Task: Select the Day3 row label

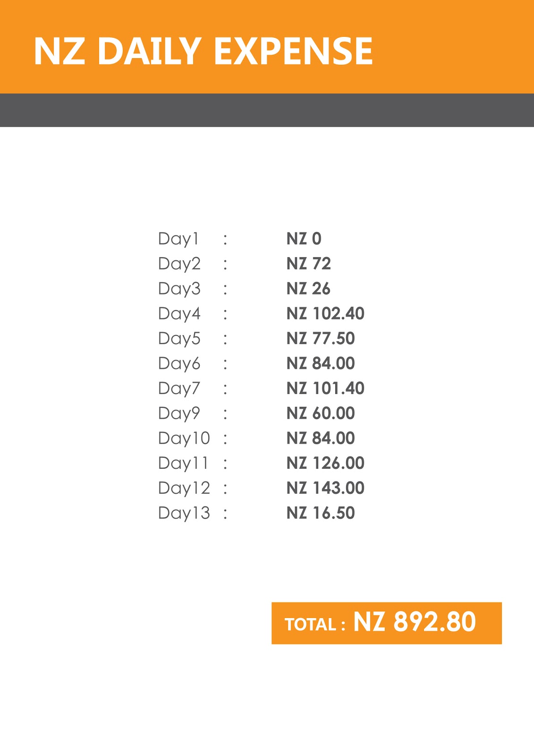Action: pos(179,289)
